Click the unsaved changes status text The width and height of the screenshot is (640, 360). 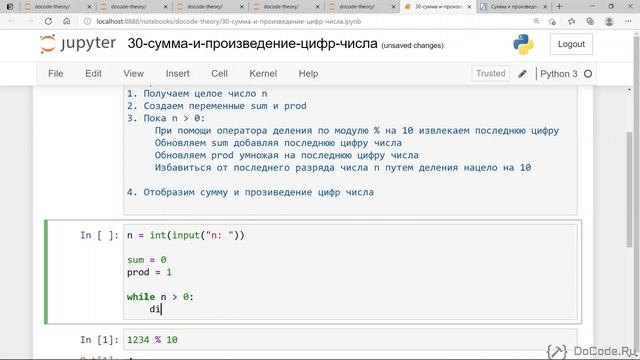(412, 45)
